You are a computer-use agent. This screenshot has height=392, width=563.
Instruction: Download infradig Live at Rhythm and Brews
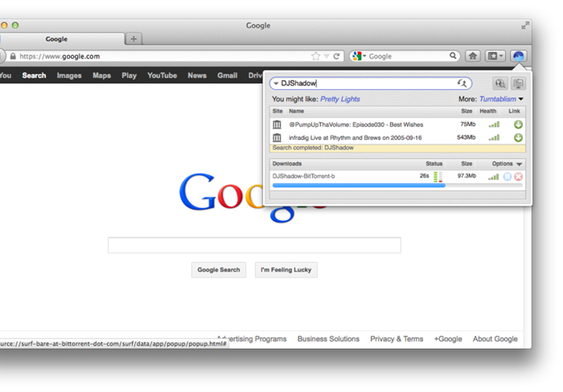(518, 138)
